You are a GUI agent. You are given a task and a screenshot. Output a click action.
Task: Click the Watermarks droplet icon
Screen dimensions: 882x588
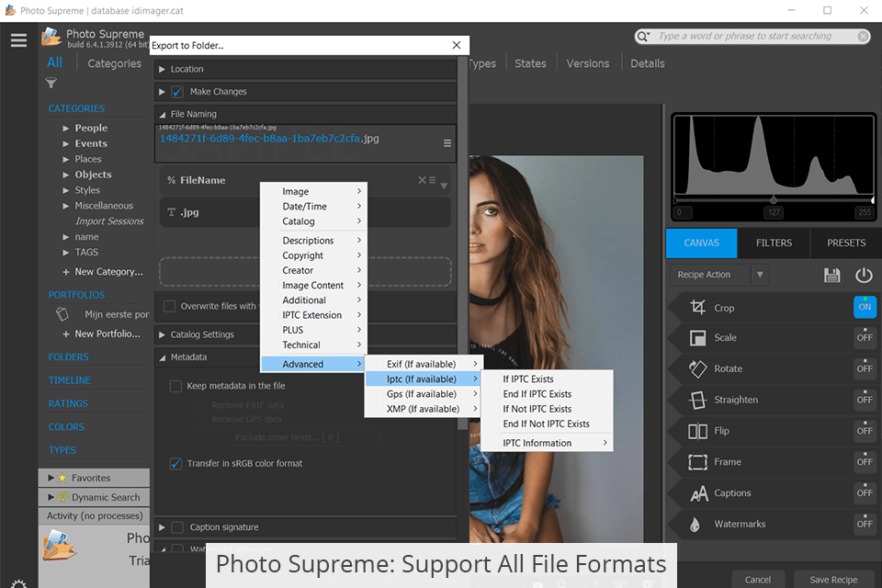(x=695, y=525)
